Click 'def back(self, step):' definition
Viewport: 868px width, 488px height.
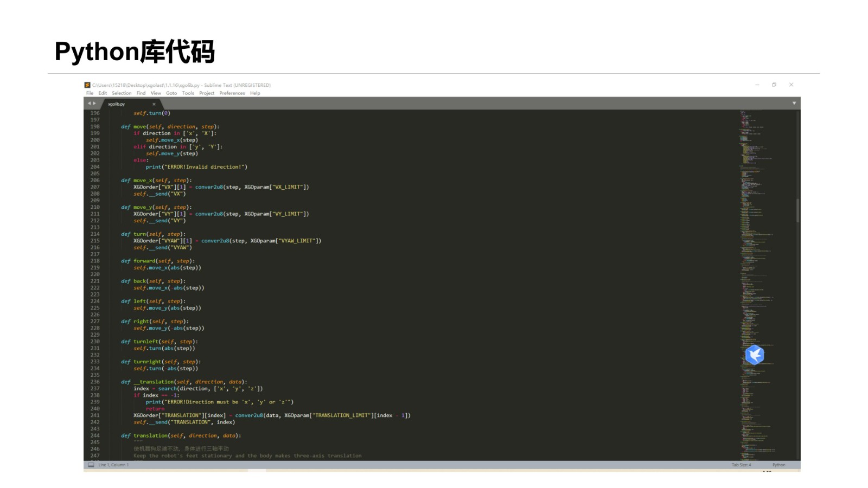[153, 281]
